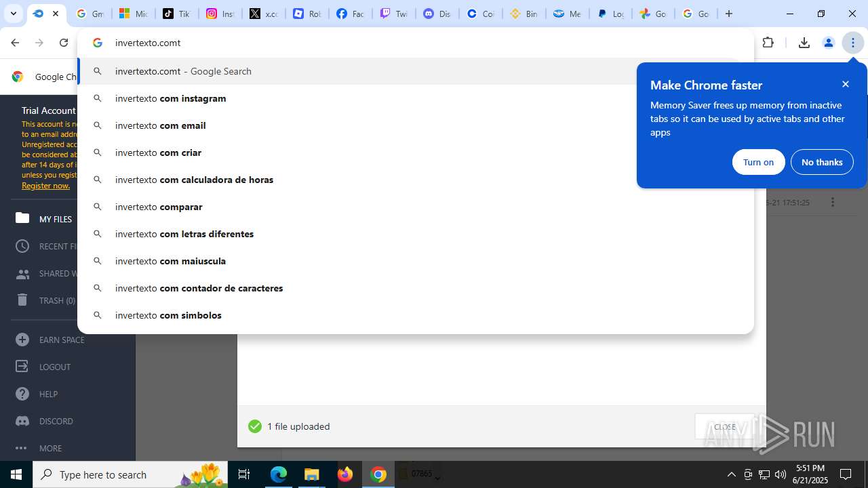Viewport: 868px width, 488px height.
Task: Open the Extensions puzzle icon
Action: [768, 43]
